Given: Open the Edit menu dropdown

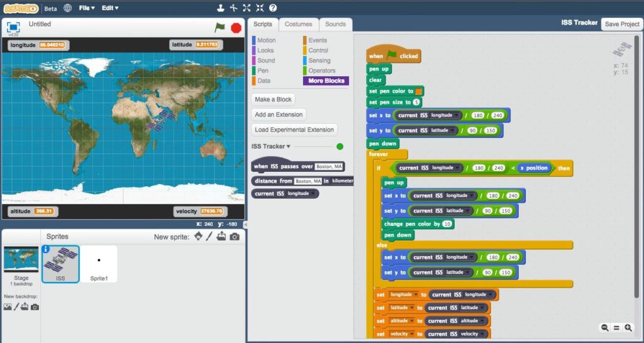Looking at the screenshot, I should tap(110, 8).
